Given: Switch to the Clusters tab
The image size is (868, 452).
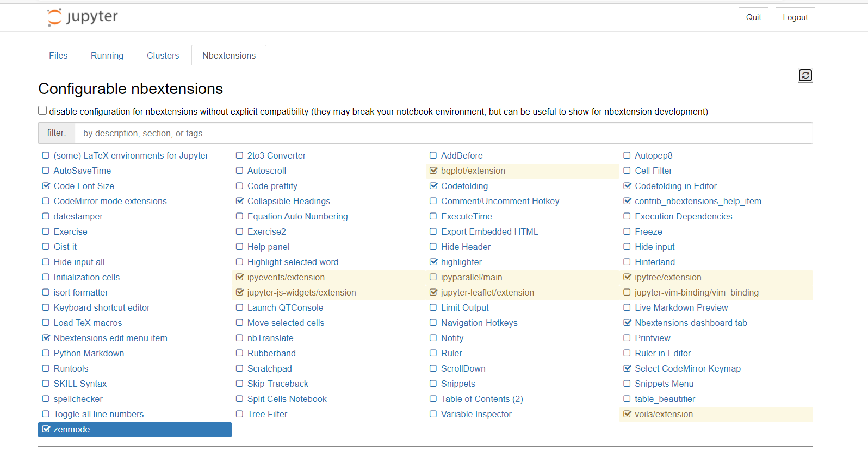Looking at the screenshot, I should 163,55.
